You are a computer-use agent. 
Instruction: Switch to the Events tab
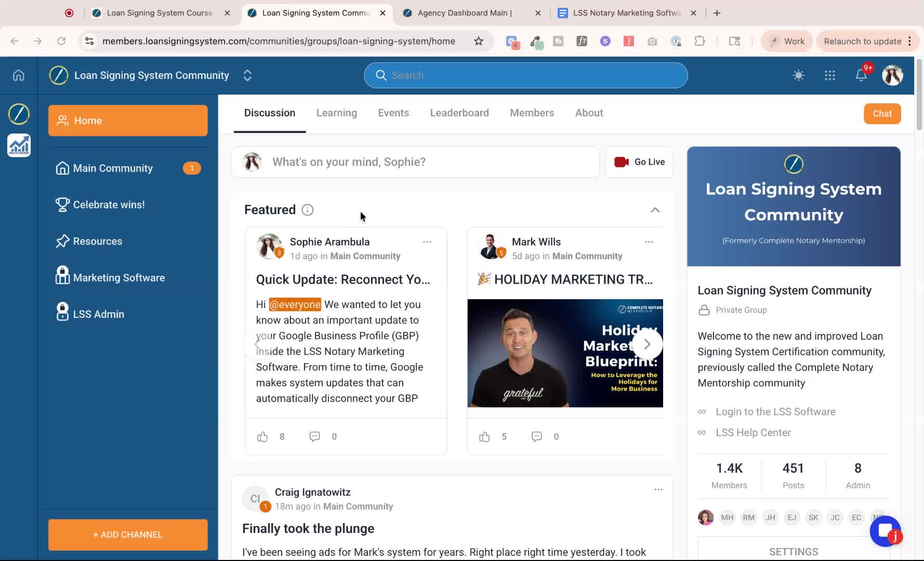(393, 113)
